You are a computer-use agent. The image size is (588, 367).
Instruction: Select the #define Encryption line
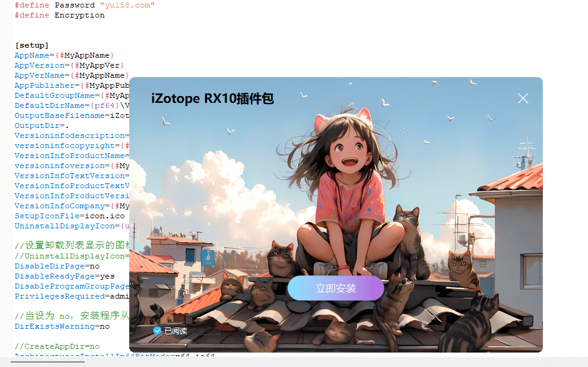tap(60, 14)
